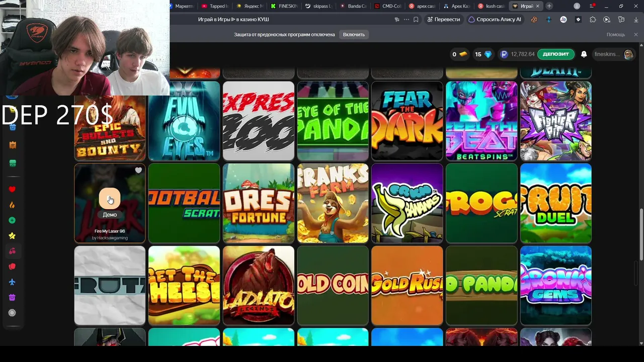Open the Fruit Duel game tile
The height and width of the screenshot is (362, 644).
click(556, 203)
